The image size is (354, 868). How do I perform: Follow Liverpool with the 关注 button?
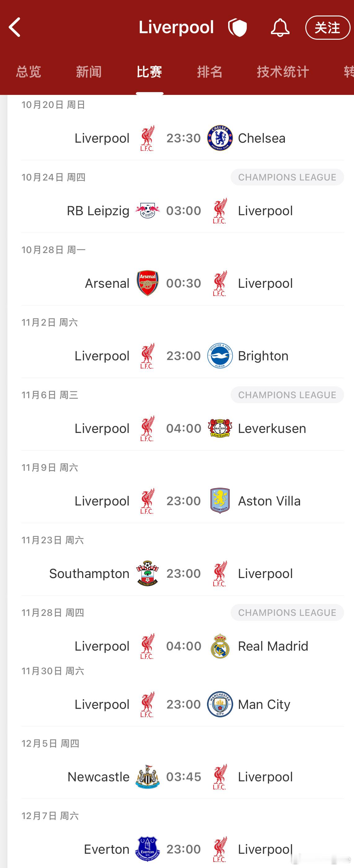(x=328, y=28)
